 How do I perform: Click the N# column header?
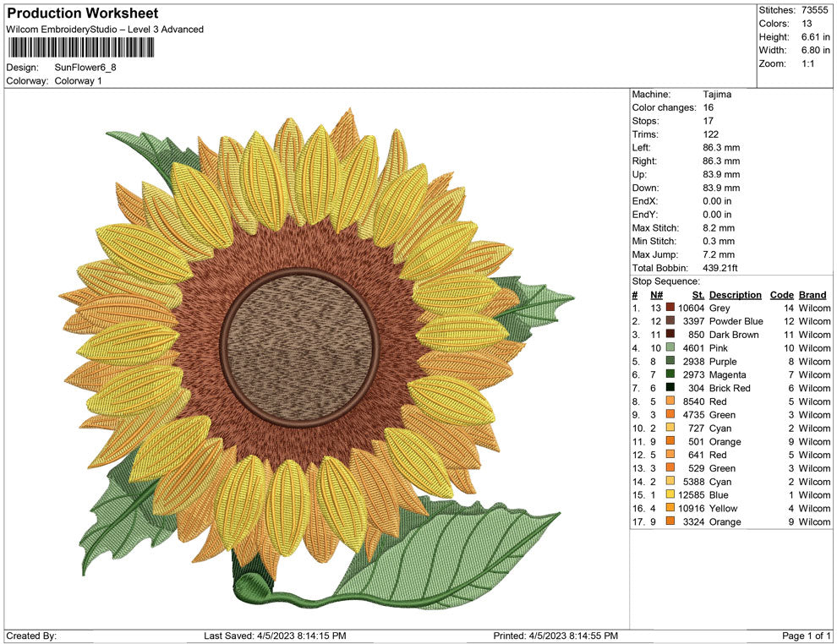tap(656, 295)
